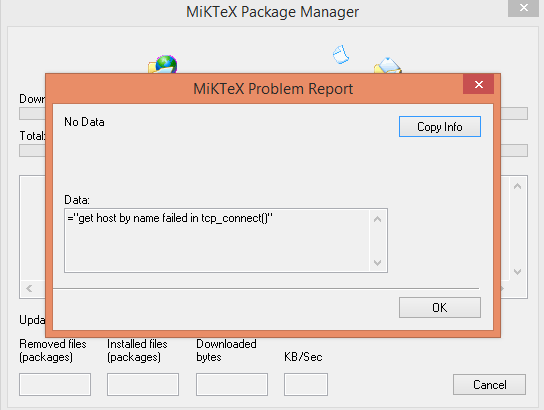The width and height of the screenshot is (544, 410).
Task: Click the Installed files count field
Action: [143, 384]
